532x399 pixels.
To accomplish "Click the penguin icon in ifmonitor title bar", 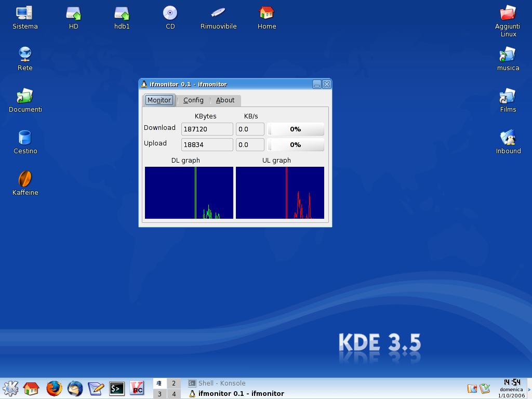I will pyautogui.click(x=144, y=84).
